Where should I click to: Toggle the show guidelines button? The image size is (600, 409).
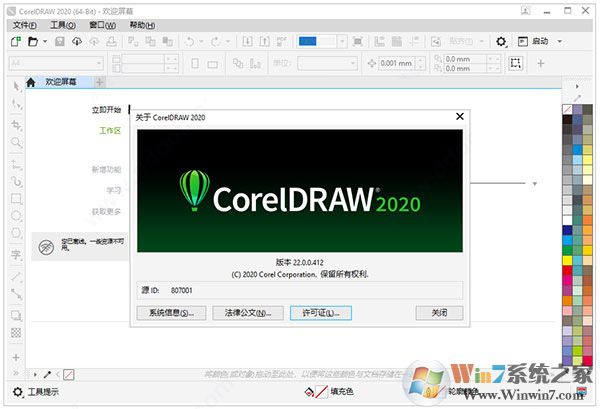click(414, 41)
